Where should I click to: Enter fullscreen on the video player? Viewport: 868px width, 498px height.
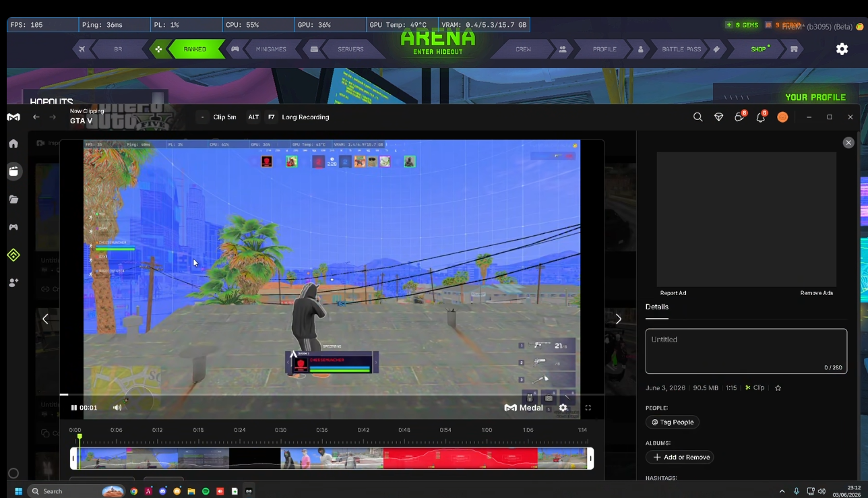tap(588, 408)
